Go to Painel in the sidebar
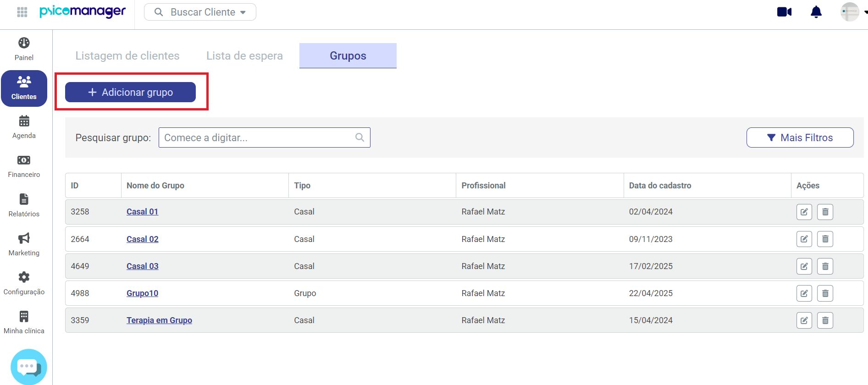This screenshot has height=385, width=868. 24,49
